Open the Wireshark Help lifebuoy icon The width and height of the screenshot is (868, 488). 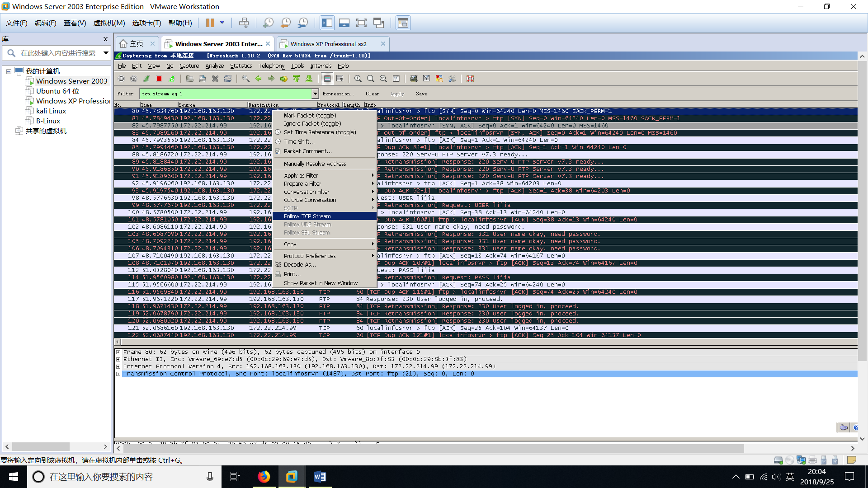[x=470, y=79]
